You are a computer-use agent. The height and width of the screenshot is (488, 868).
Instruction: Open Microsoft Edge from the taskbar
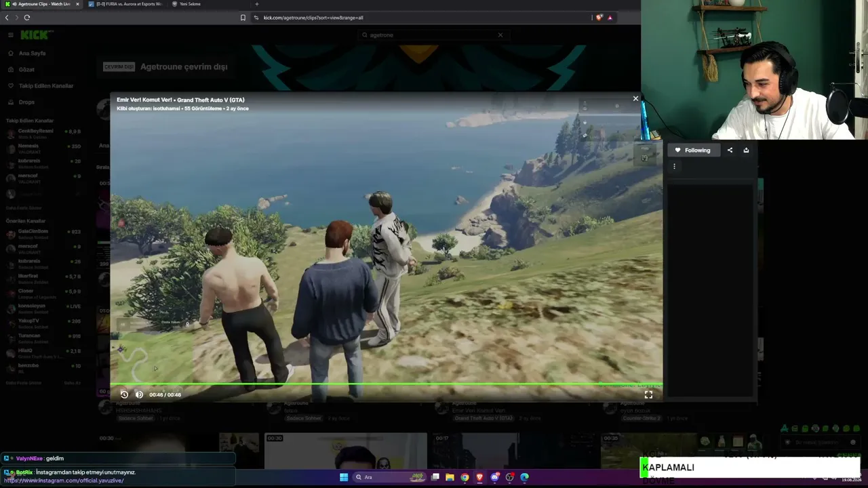click(x=525, y=477)
